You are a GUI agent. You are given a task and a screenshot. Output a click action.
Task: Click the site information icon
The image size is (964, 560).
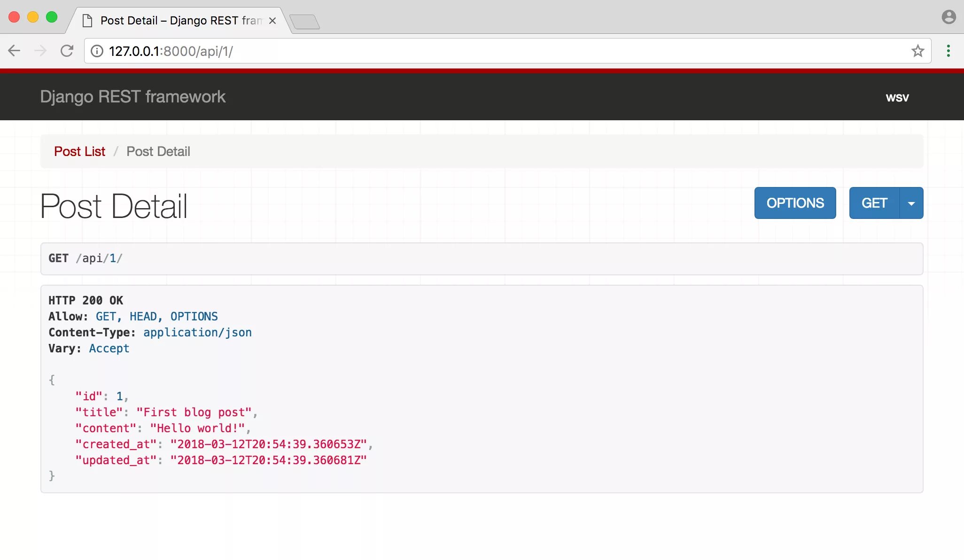(x=97, y=51)
